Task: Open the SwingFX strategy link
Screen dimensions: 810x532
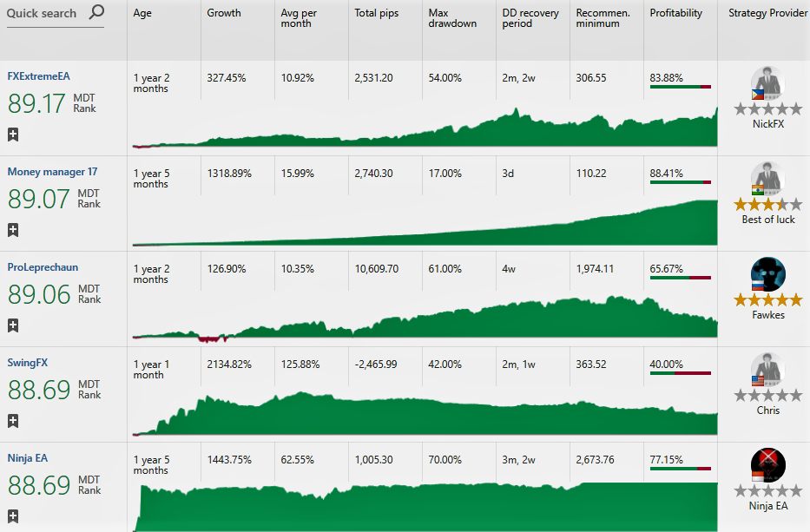Action: pyautogui.click(x=28, y=363)
